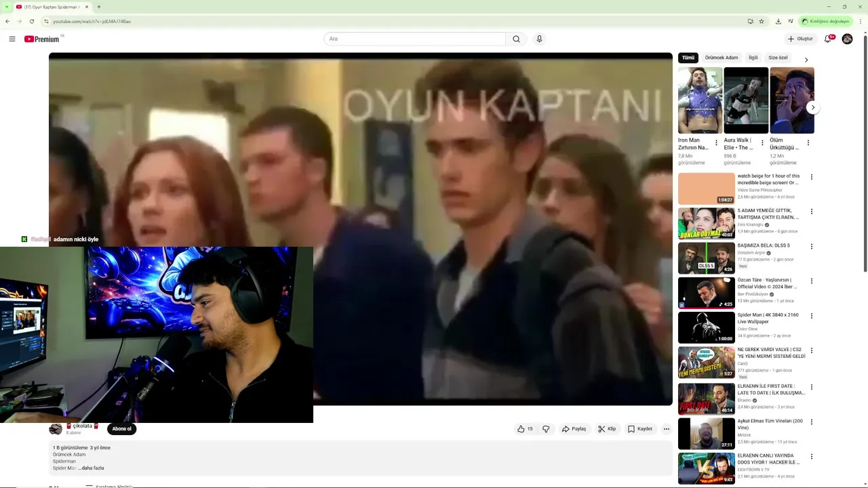
Task: Like the video with thumbs up
Action: tap(525, 428)
